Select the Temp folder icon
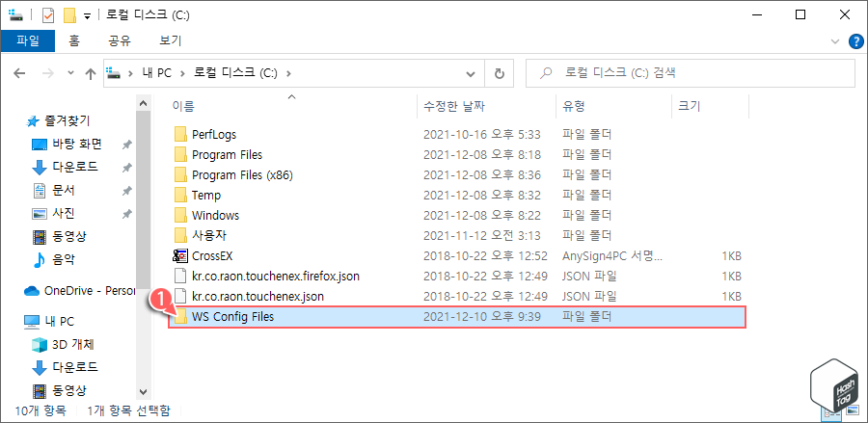Screen dimensions: 868x423 point(180,196)
